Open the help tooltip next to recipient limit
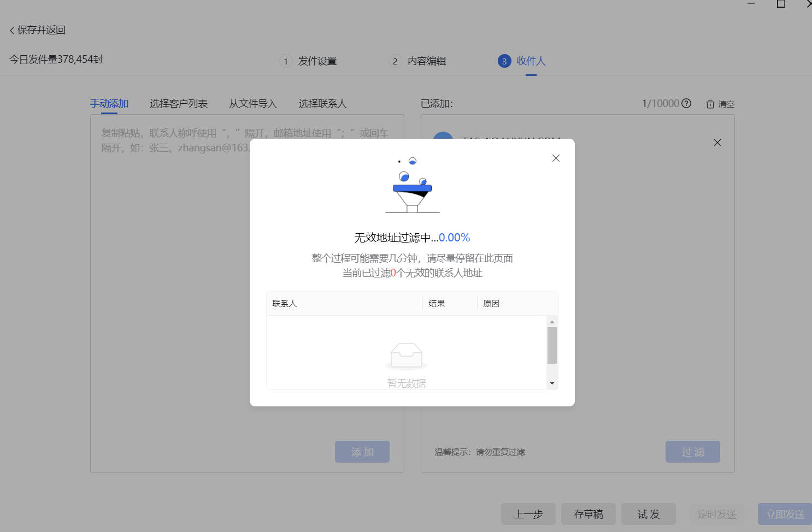The image size is (812, 532). [x=686, y=103]
